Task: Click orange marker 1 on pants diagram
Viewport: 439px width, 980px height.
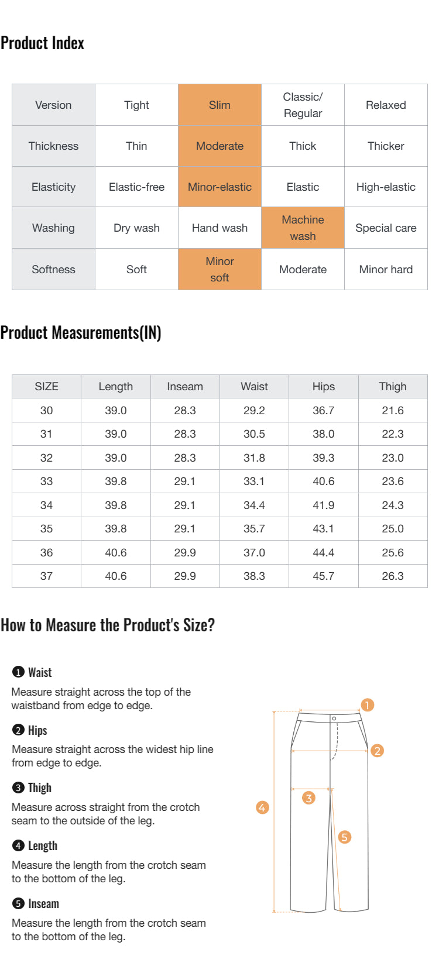Action: (367, 705)
